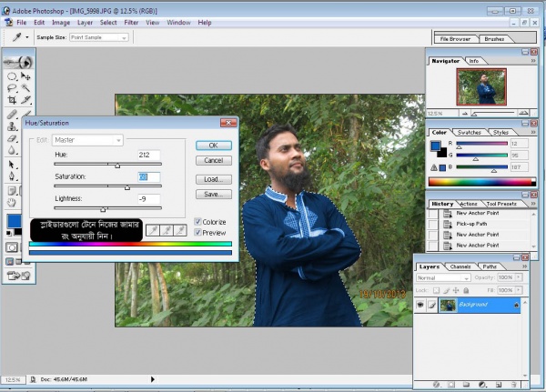The width and height of the screenshot is (546, 392).
Task: Click the subtract-from-sample eyedropper in Hue/Saturation
Action: (x=180, y=230)
